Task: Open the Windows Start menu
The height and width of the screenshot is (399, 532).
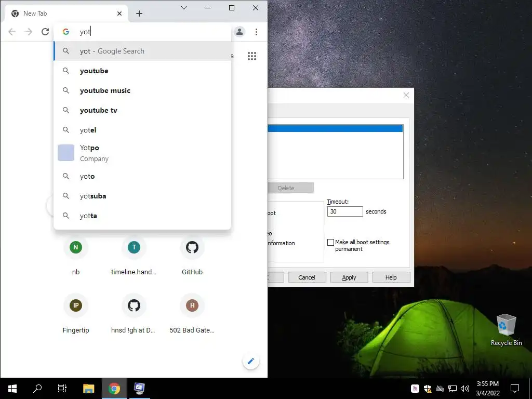Action: coord(12,389)
